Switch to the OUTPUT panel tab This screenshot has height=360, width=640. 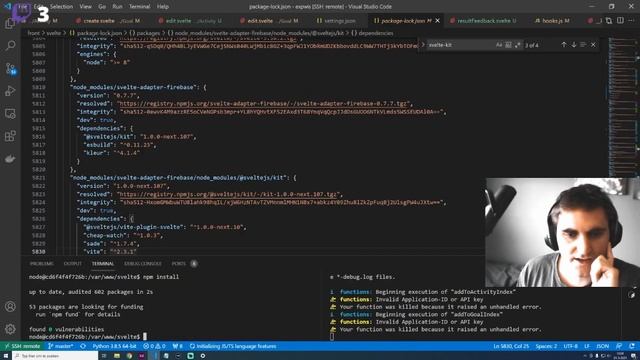73,264
